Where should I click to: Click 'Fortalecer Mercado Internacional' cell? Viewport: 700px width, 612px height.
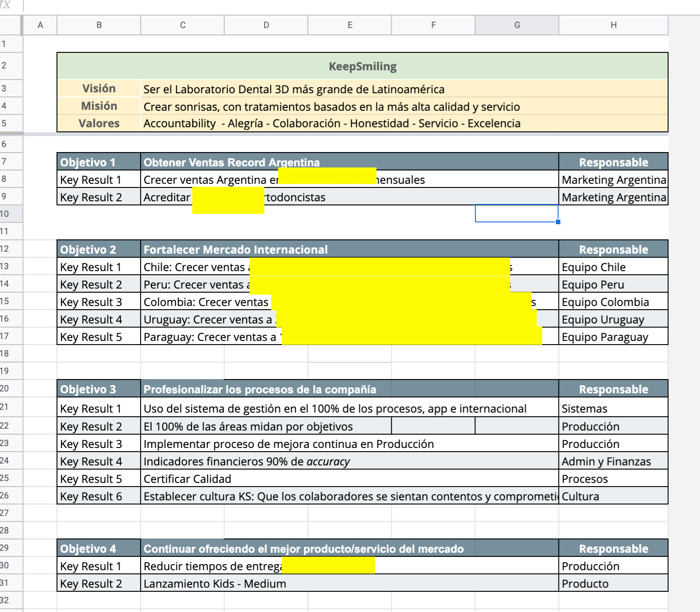pos(350,249)
